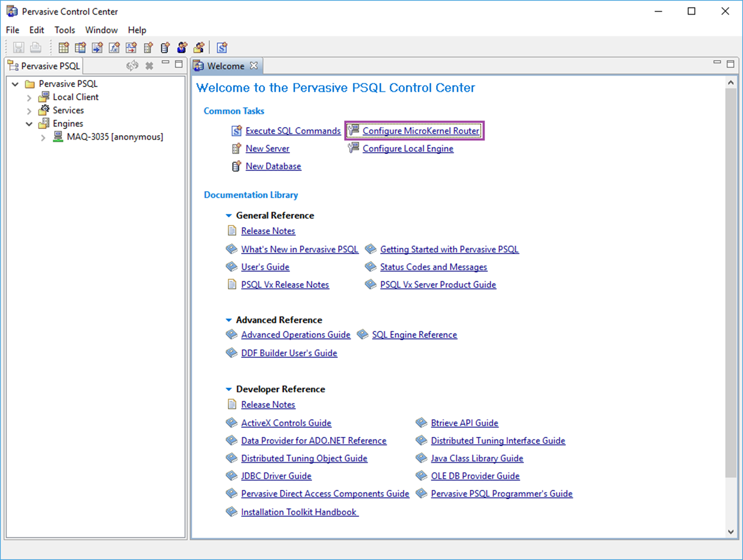
Task: Open the Pervasive PSQL Programmer's Guide link
Action: click(x=501, y=494)
